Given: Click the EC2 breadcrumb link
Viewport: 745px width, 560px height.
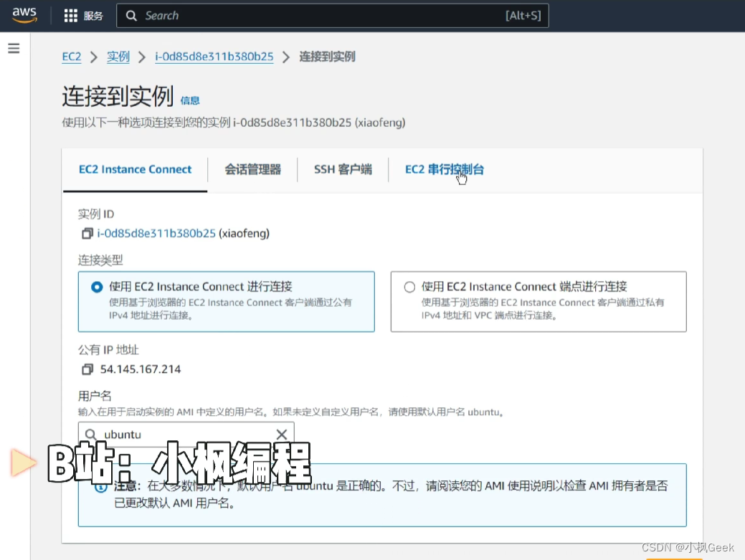Looking at the screenshot, I should pos(71,57).
